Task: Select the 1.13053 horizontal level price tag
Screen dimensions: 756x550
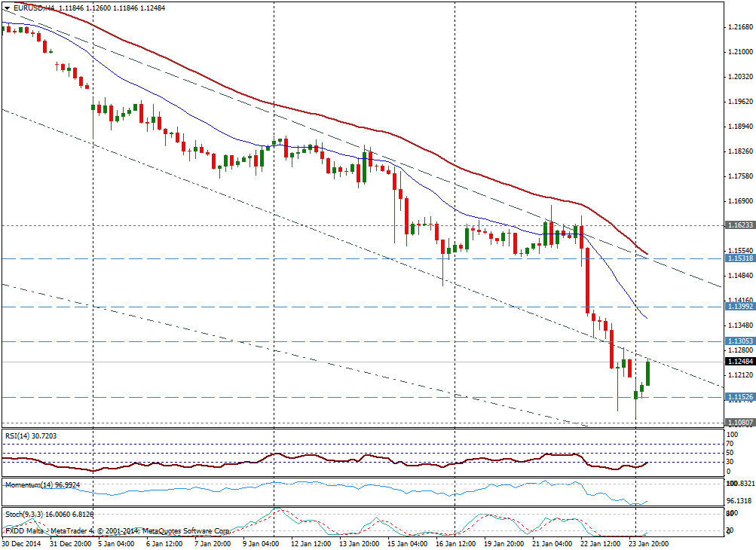Action: pos(740,341)
